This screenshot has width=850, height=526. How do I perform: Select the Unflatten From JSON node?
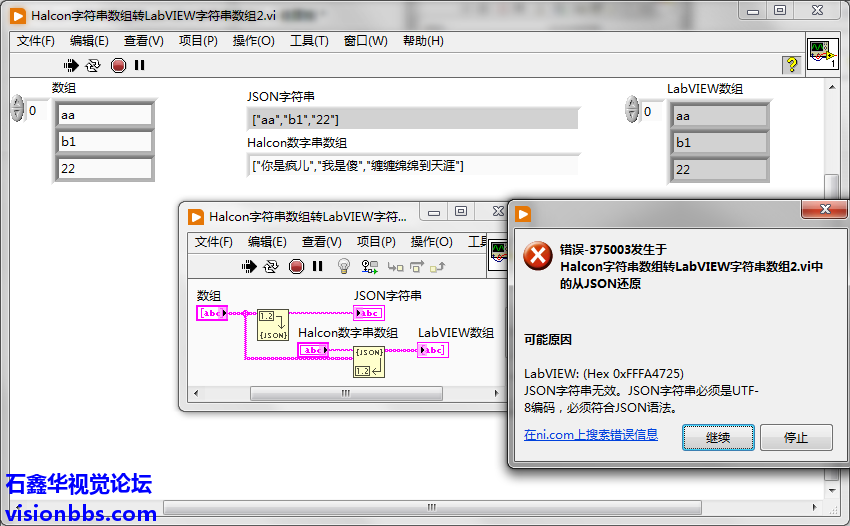click(x=369, y=362)
